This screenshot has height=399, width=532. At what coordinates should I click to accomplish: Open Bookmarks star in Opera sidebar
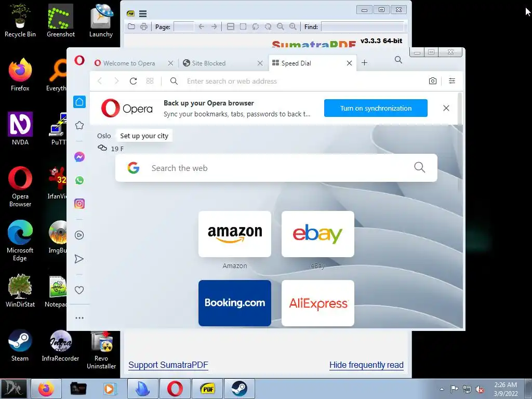pos(79,125)
